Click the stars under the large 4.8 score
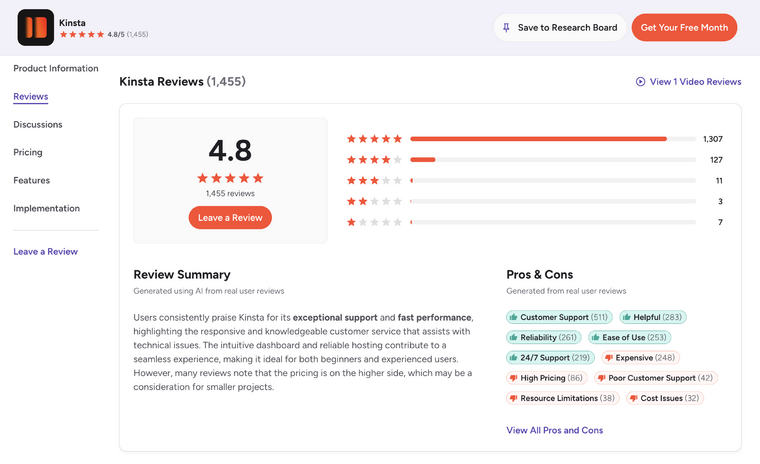 [230, 178]
